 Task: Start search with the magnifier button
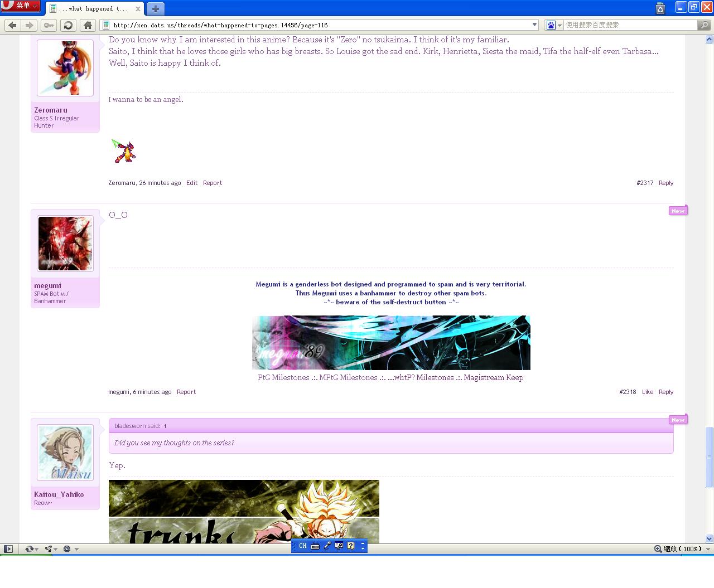point(705,25)
